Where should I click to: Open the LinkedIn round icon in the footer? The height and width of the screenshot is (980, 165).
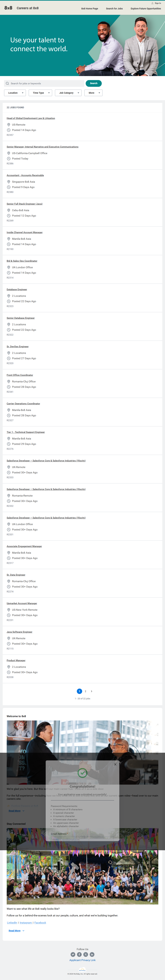92,954
